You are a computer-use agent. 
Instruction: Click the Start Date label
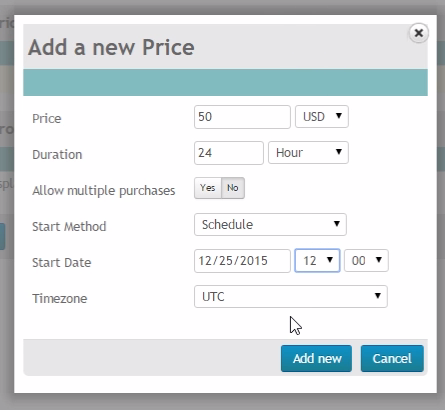(61, 263)
